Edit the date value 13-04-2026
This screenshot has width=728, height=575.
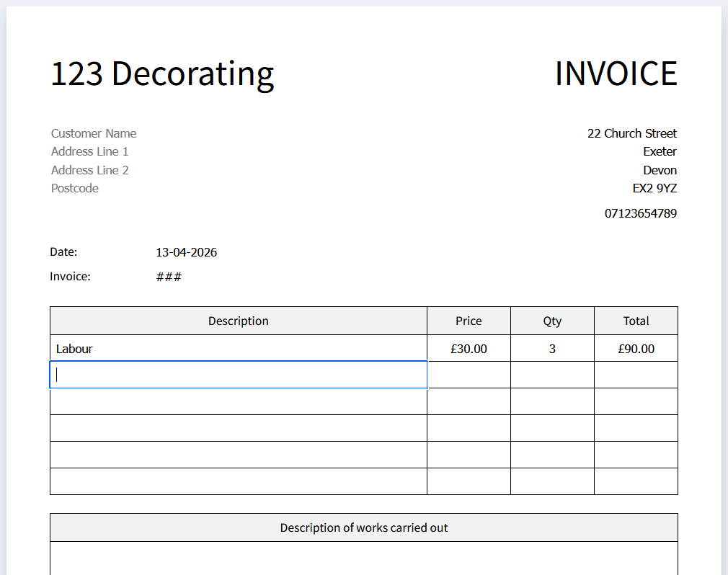tap(186, 252)
